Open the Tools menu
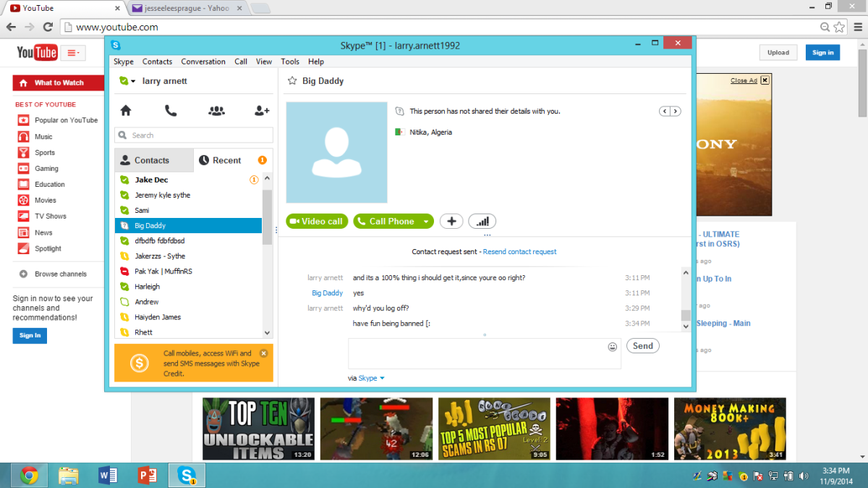 [x=290, y=62]
